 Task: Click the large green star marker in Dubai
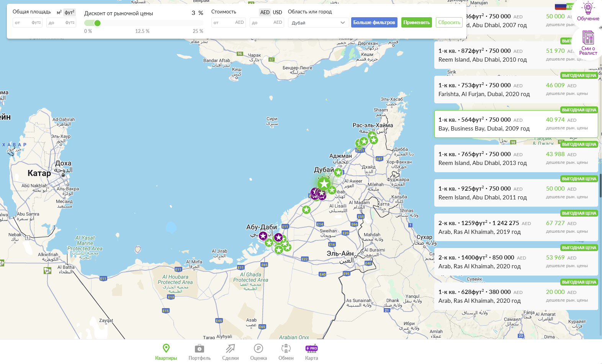pyautogui.click(x=324, y=184)
